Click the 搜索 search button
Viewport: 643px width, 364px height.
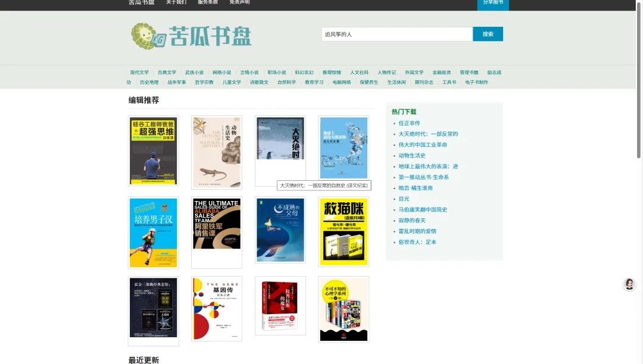pos(488,34)
